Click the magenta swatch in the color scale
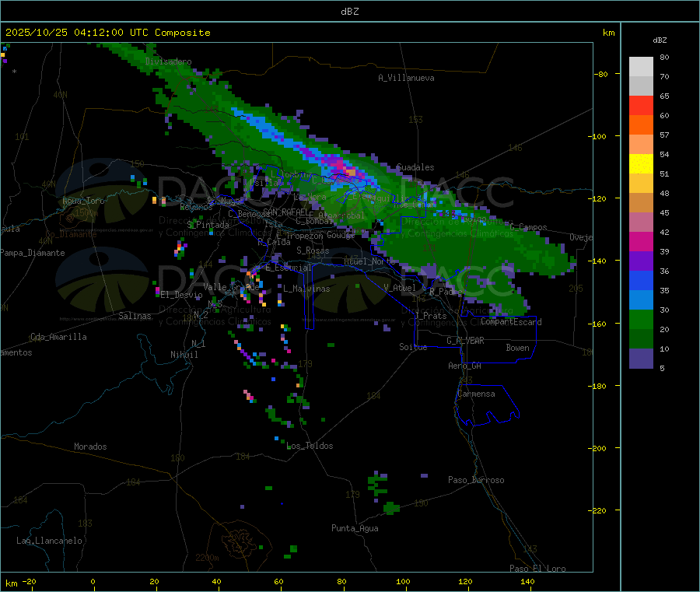 [641, 241]
